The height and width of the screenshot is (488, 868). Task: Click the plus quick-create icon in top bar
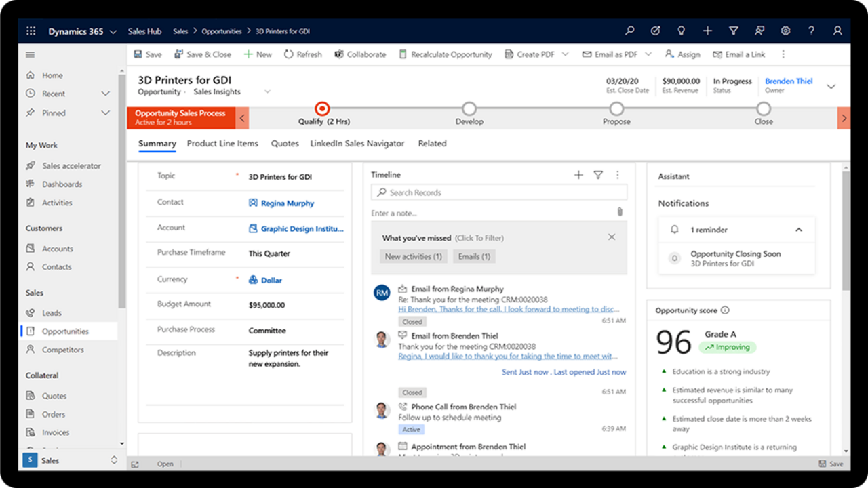[x=707, y=31]
